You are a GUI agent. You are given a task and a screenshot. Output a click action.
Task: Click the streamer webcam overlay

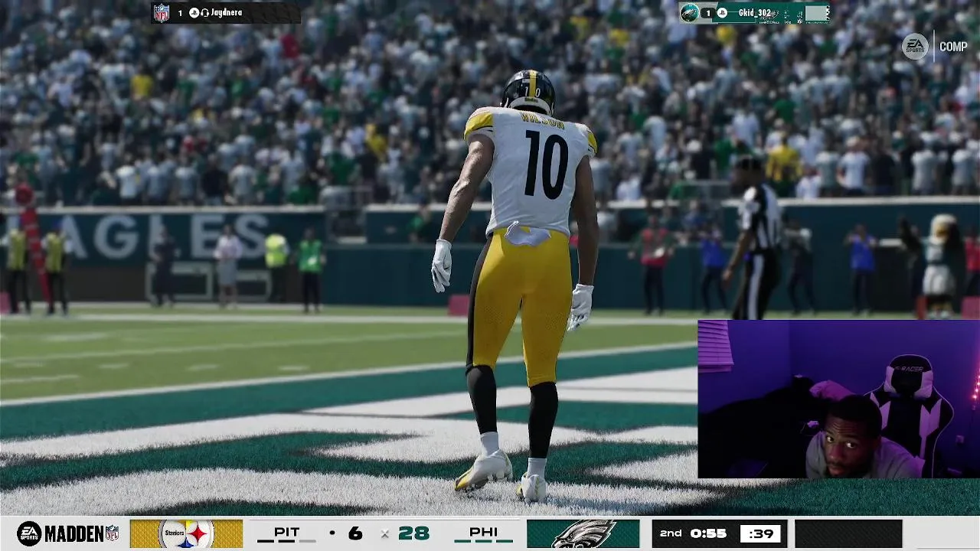coord(838,399)
